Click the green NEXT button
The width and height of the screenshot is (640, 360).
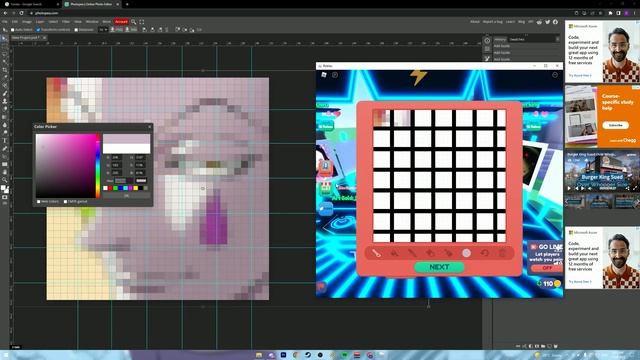point(439,267)
